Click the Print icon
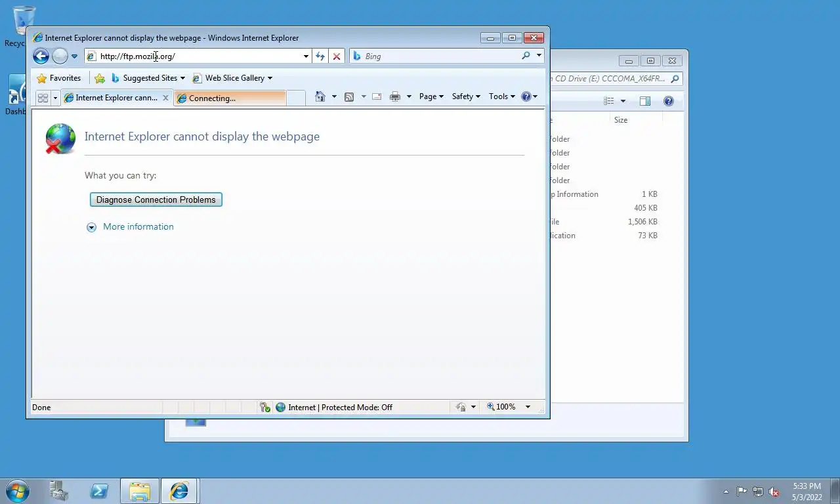This screenshot has height=504, width=840. pyautogui.click(x=395, y=96)
